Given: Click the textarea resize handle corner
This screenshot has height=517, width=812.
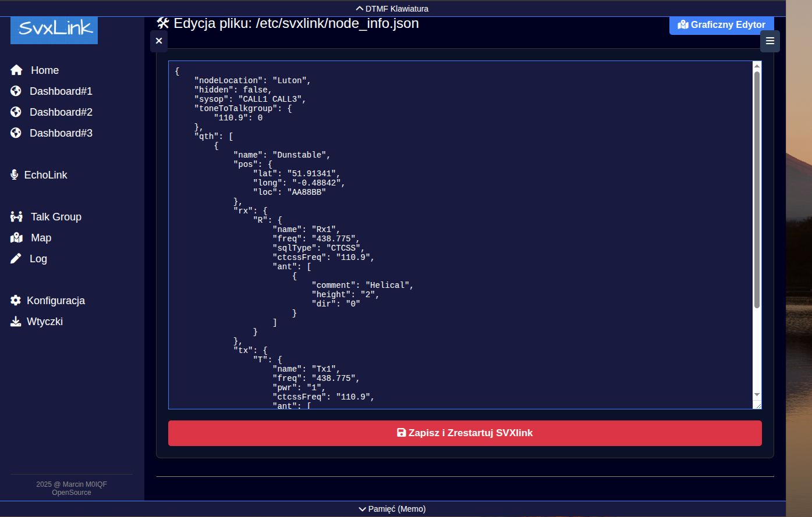Looking at the screenshot, I should pos(757,405).
